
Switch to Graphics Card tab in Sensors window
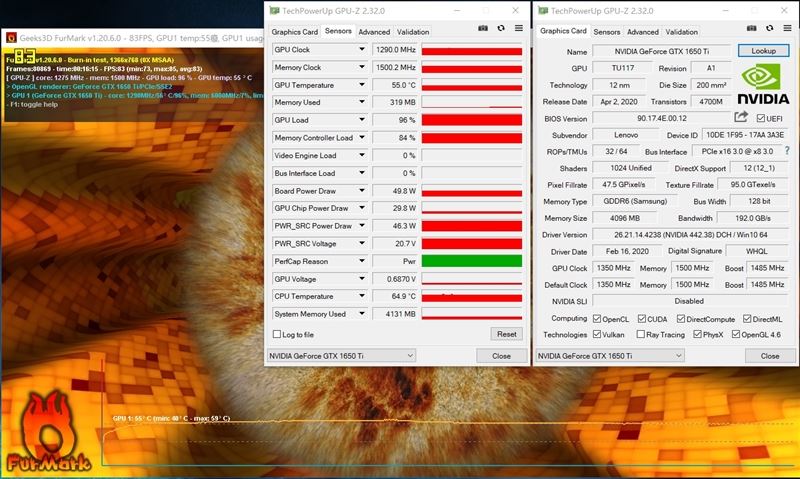pyautogui.click(x=294, y=32)
